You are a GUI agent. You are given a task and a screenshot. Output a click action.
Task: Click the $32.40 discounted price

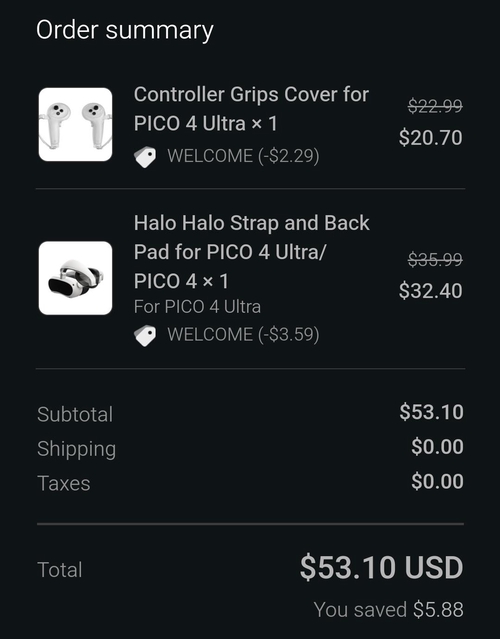click(431, 291)
